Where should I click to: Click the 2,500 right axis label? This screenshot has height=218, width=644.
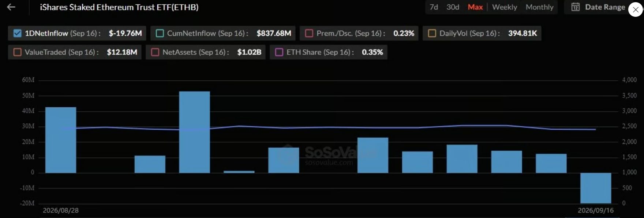(629, 126)
